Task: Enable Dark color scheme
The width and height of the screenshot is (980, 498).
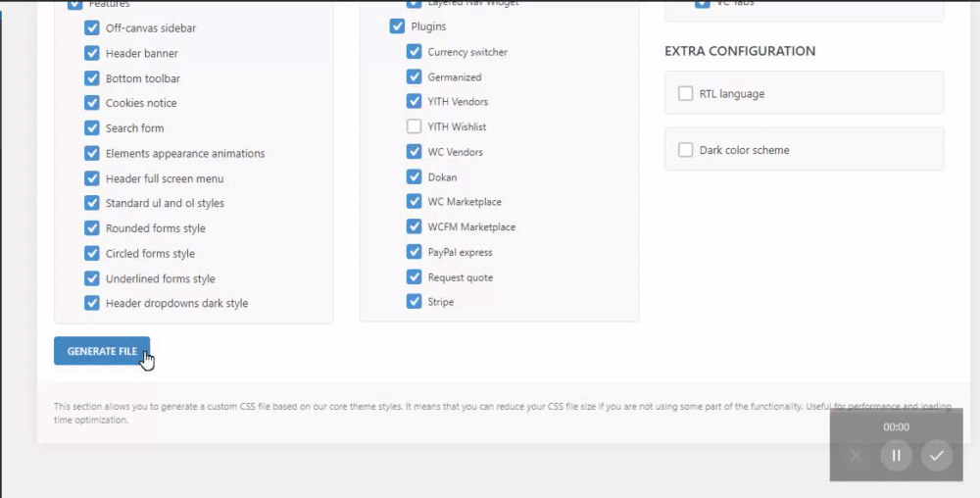Action: click(686, 150)
